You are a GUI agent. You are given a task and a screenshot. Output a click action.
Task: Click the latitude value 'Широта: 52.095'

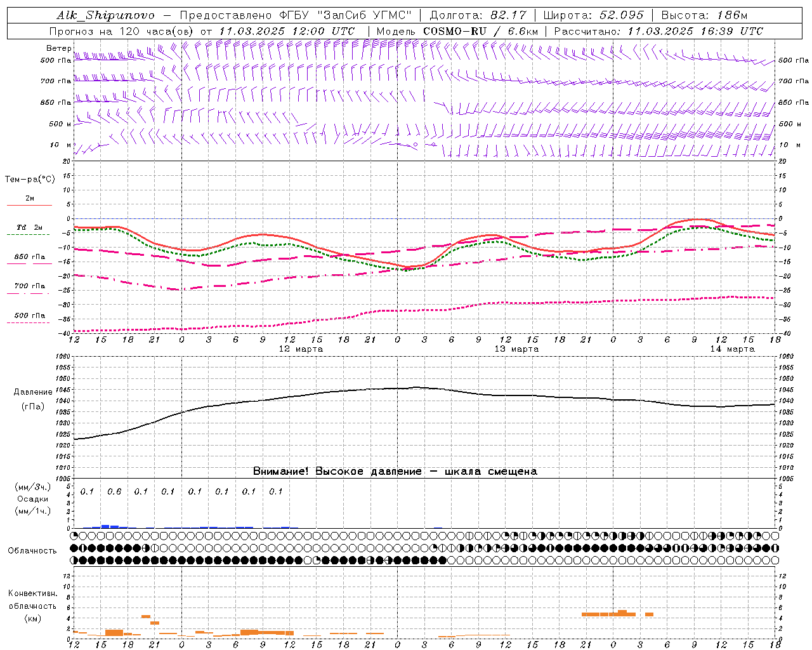pos(594,15)
